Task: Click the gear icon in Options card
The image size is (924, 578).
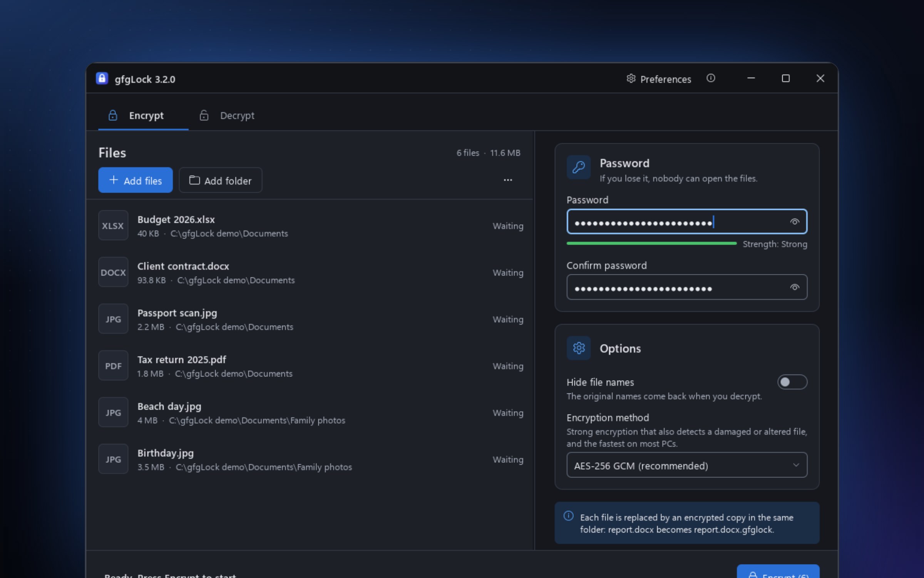Action: tap(578, 348)
